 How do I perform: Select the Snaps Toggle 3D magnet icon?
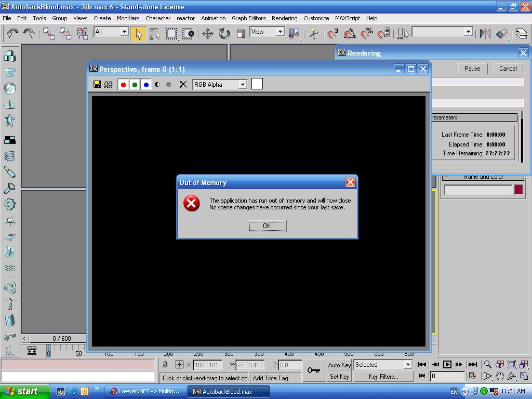pos(331,34)
